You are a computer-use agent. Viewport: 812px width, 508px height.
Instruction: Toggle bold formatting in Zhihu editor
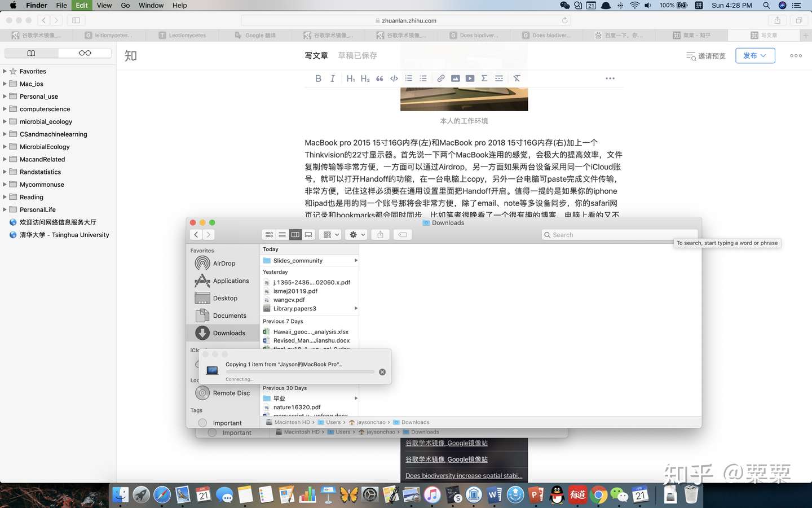click(x=318, y=78)
